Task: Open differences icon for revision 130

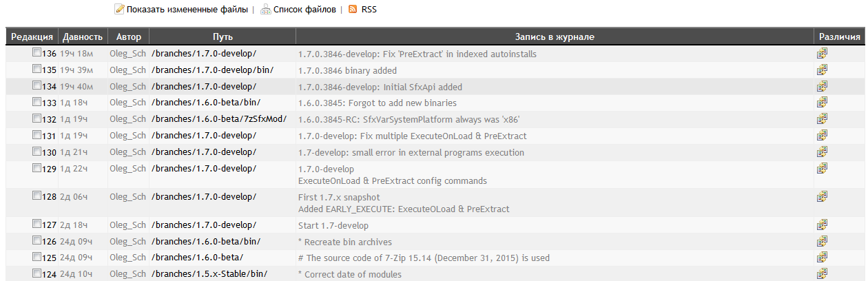Action: (x=822, y=152)
